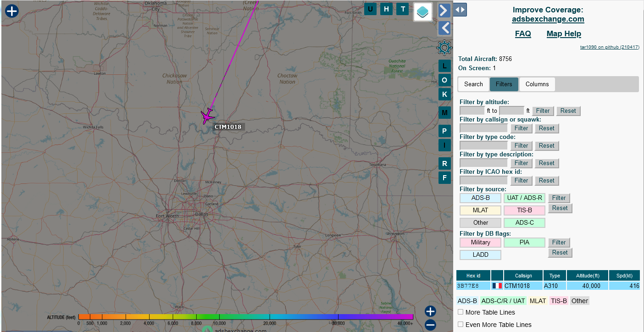Toggle the R map button

click(x=444, y=163)
